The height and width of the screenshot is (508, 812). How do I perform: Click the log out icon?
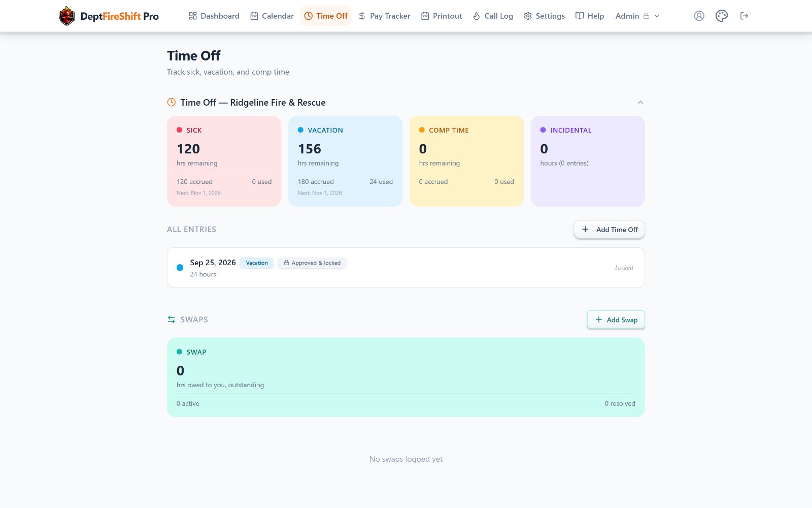745,16
